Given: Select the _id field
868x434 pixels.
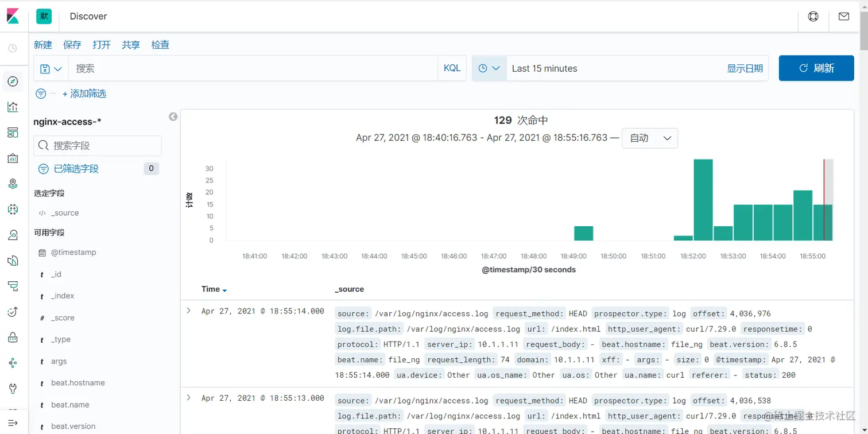Looking at the screenshot, I should (x=56, y=274).
